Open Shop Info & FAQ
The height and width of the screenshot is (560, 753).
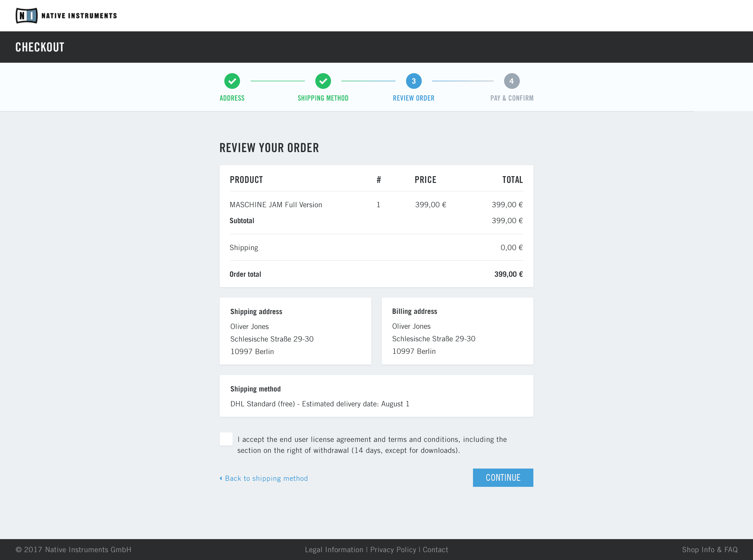(x=710, y=550)
